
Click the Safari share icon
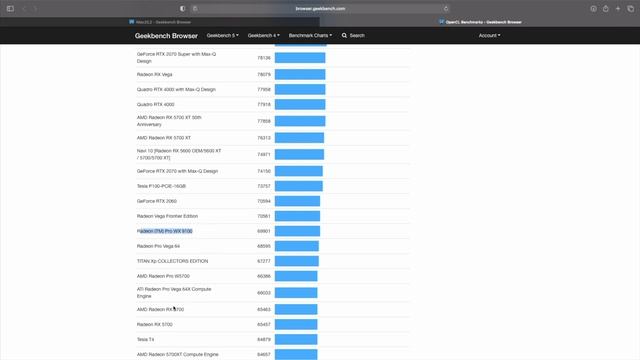point(606,9)
